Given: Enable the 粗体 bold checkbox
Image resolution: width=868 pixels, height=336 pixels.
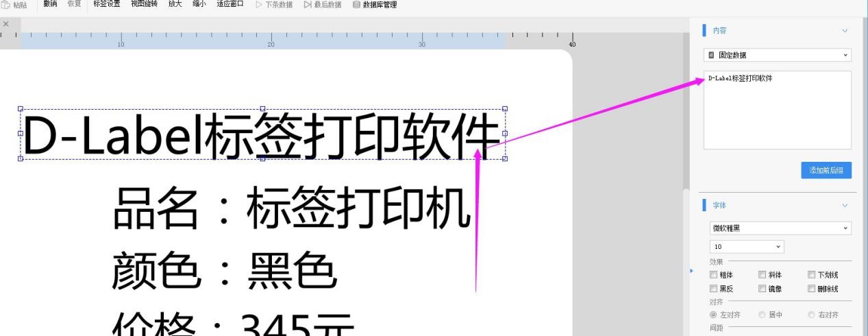Looking at the screenshot, I should 713,275.
